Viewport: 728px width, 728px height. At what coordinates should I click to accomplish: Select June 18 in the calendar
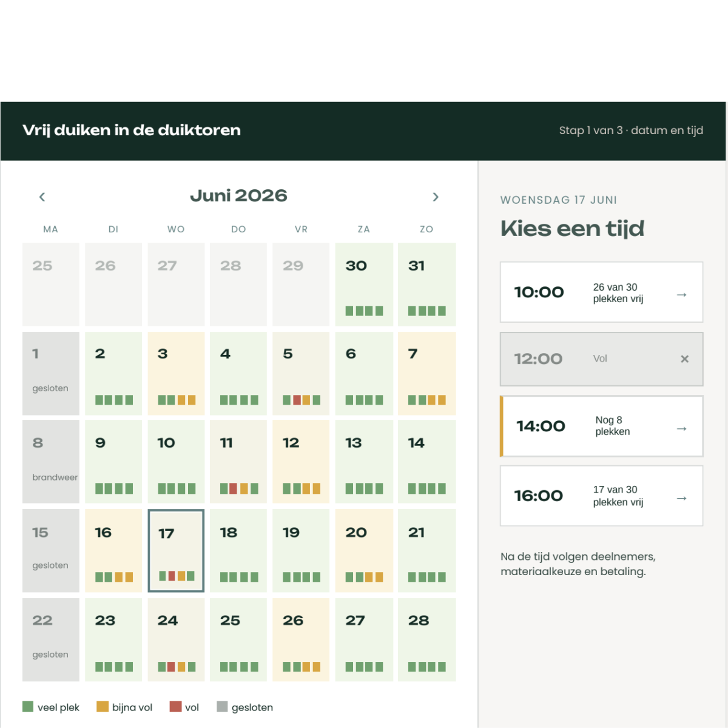[x=238, y=550]
